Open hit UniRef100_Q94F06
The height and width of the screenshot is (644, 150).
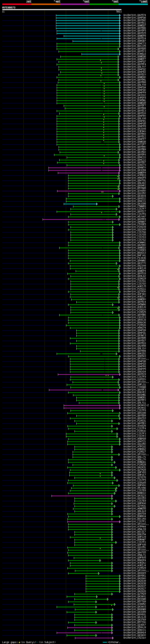click(x=135, y=18)
